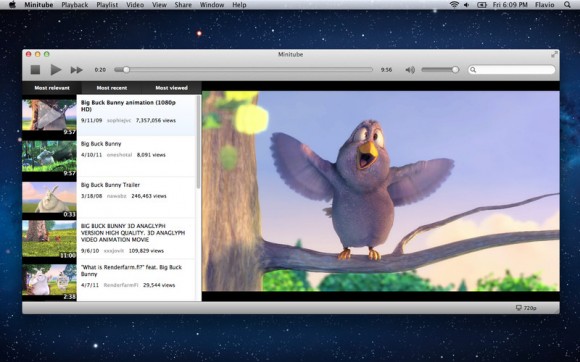Click the '246,463 views' text
Viewport: 580px width, 362px height.
point(149,196)
